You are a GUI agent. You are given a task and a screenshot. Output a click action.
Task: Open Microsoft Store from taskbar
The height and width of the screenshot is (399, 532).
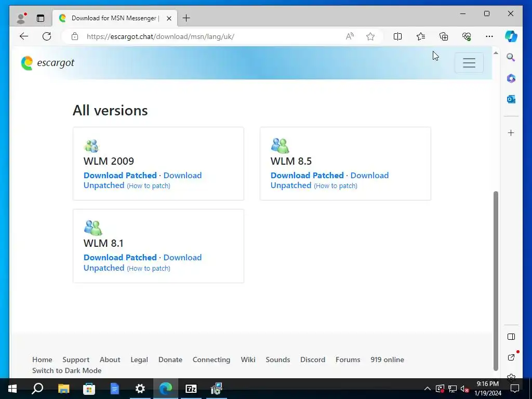point(89,389)
